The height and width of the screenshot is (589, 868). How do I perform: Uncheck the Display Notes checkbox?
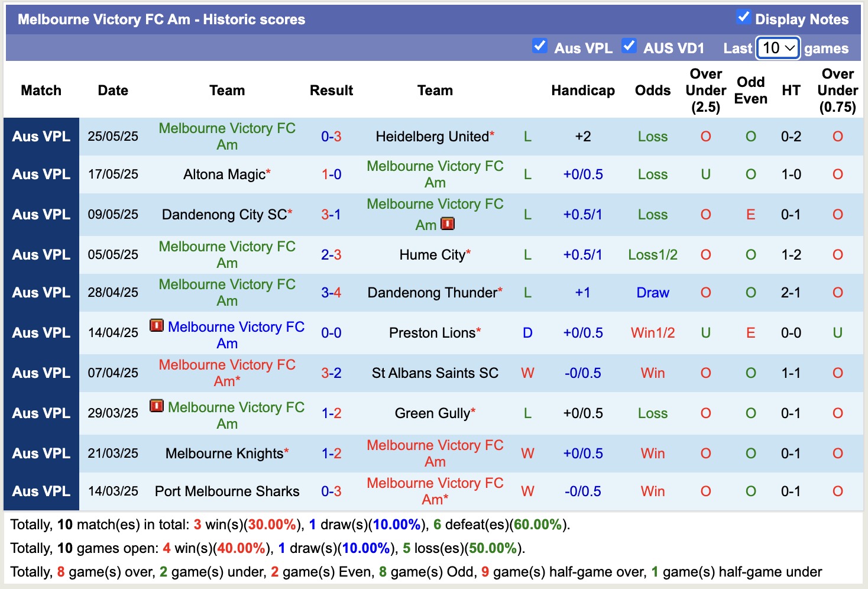pyautogui.click(x=743, y=18)
